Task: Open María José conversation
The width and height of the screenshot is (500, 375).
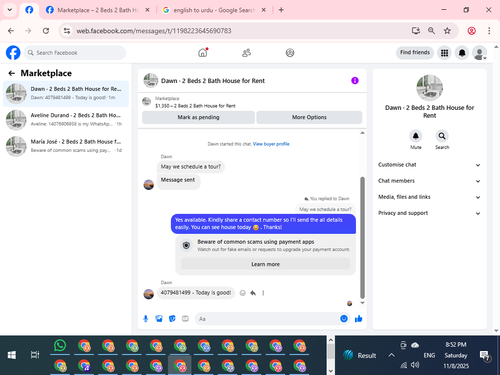Action: 66,146
